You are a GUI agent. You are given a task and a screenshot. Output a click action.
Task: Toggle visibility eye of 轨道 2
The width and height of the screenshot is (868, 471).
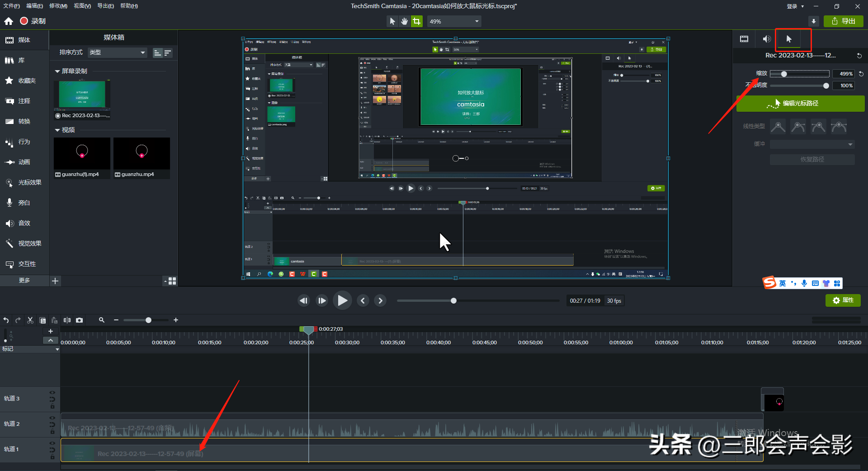click(x=52, y=418)
